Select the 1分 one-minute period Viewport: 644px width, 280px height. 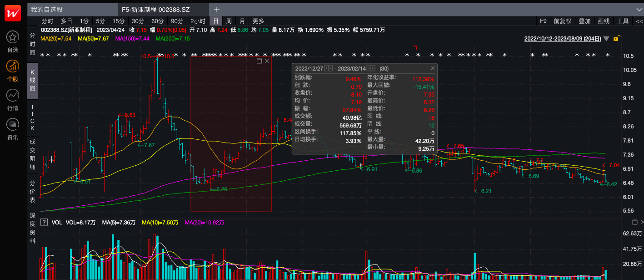pos(84,21)
